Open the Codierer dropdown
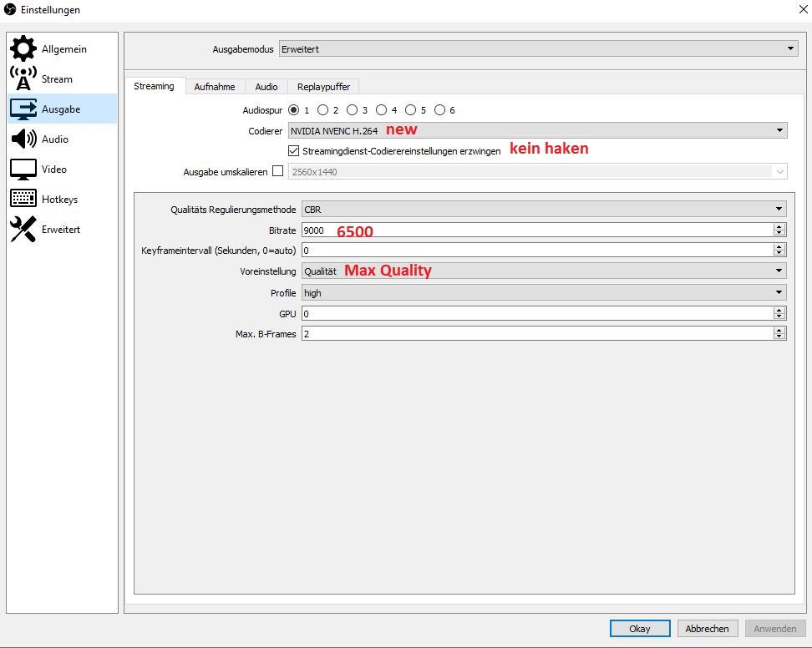812x648 pixels. point(537,130)
